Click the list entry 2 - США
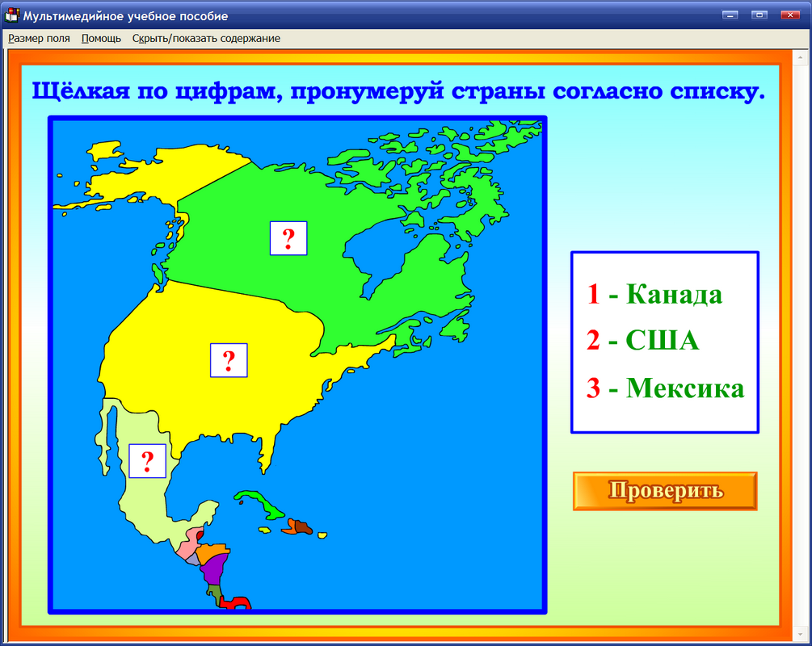The image size is (812, 646). pos(642,340)
